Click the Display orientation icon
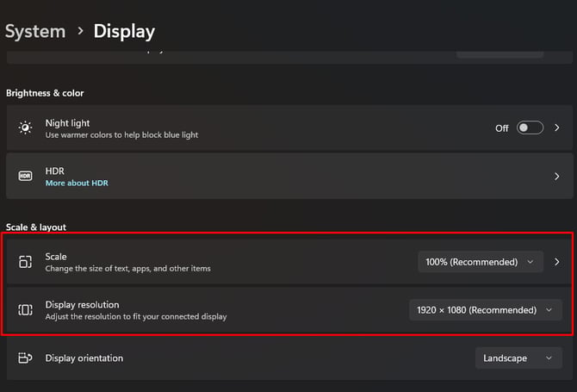The height and width of the screenshot is (392, 577). [25, 358]
